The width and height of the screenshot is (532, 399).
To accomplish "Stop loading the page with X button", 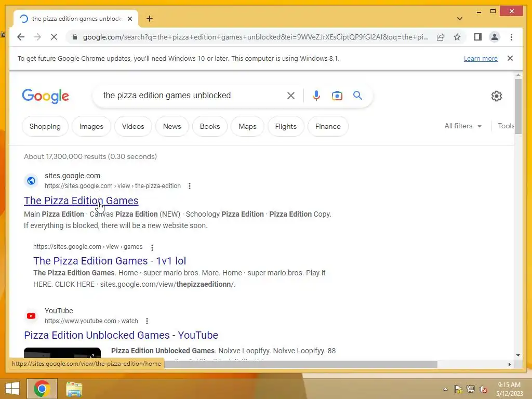I will click(x=54, y=37).
